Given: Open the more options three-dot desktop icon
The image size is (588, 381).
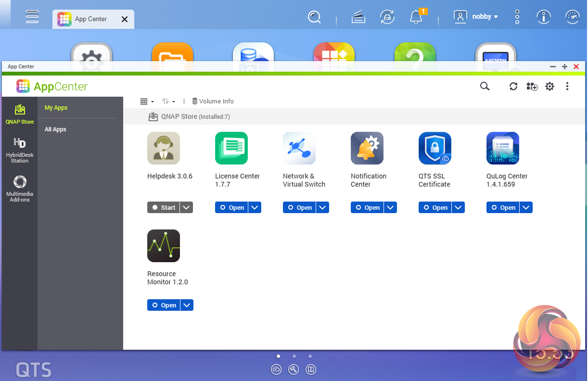Looking at the screenshot, I should click(x=517, y=17).
